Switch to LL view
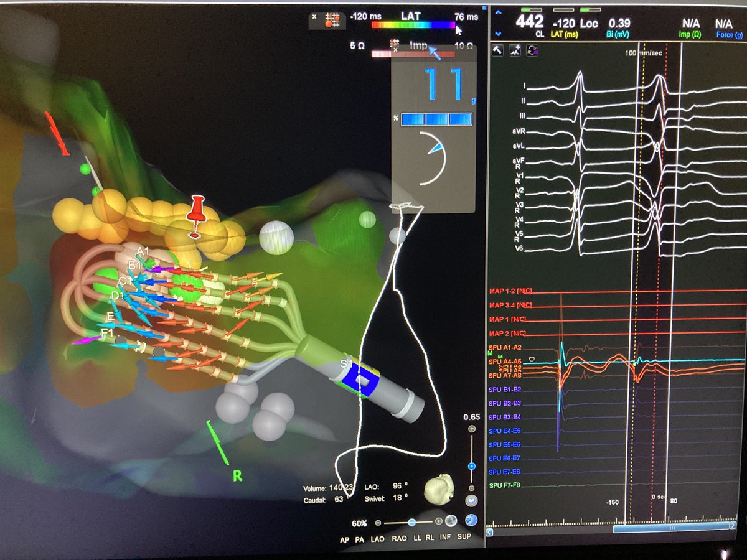The image size is (747, 560). pos(418,538)
